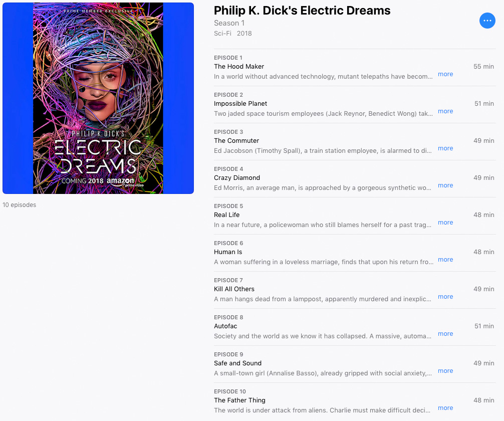The height and width of the screenshot is (421, 504).
Task: Click the Electric Dreams poster artwork
Action: pos(98,98)
